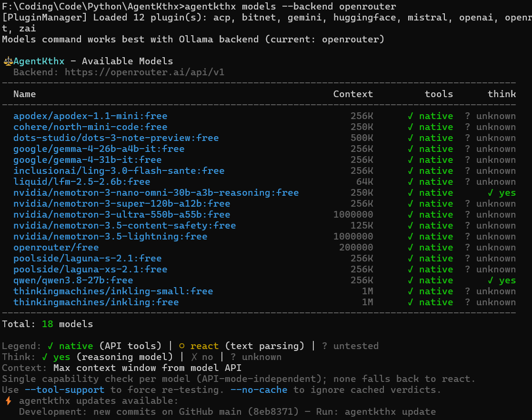Viewport: 532px width, 420px height.
Task: Click the typed "--backend openrouter" command argument
Action: [x=339, y=7]
